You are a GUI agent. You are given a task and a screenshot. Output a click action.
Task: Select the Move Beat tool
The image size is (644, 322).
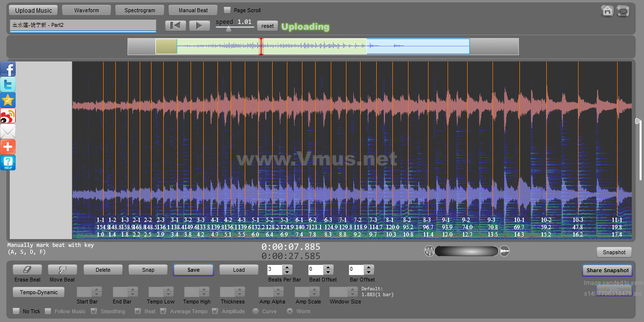coord(62,270)
